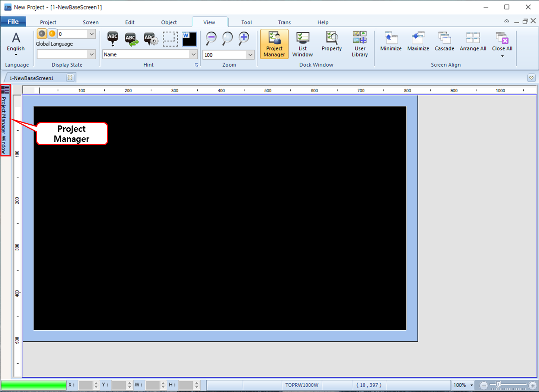Click the Y coordinate spinner arrows

[x=130, y=385]
